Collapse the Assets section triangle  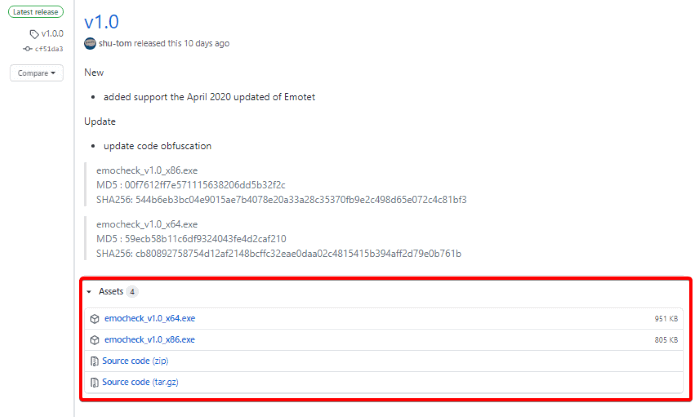[89, 292]
